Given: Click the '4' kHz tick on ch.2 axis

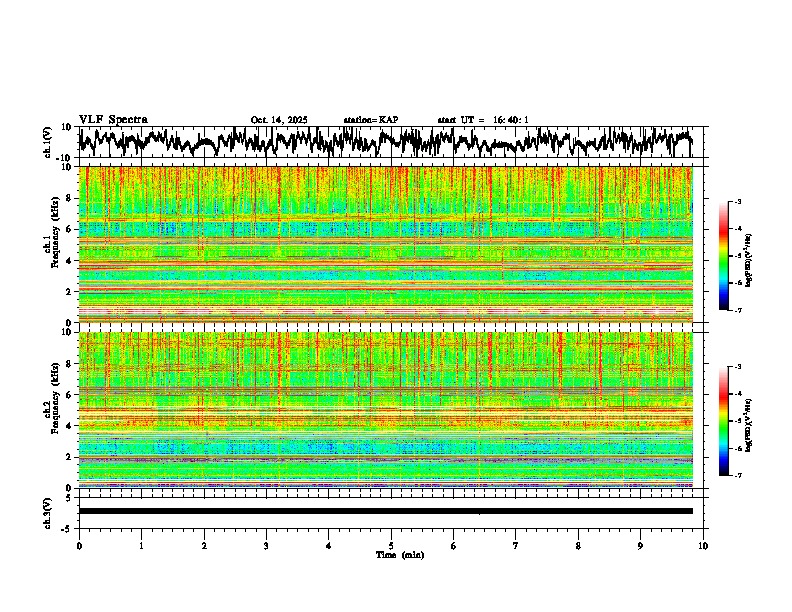Looking at the screenshot, I should (71, 426).
